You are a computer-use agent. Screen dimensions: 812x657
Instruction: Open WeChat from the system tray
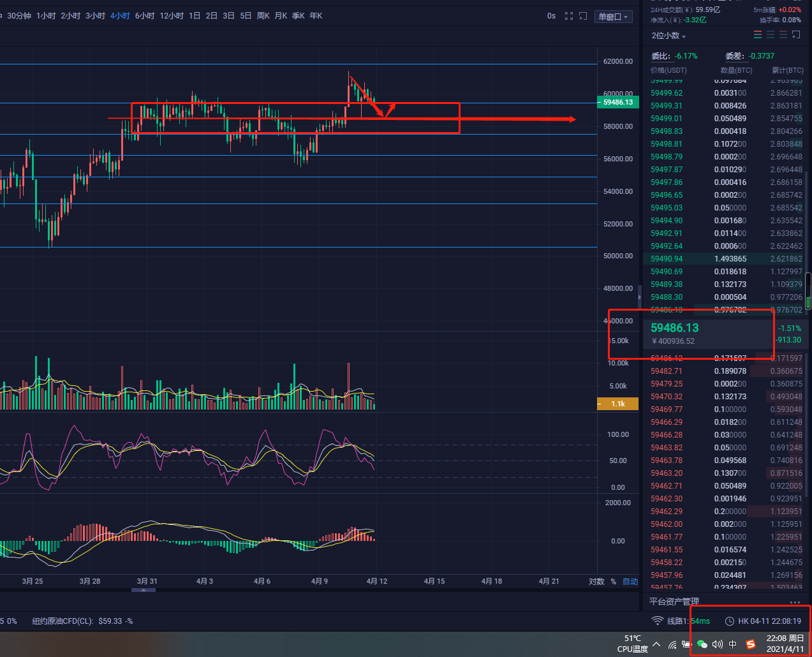pos(702,644)
